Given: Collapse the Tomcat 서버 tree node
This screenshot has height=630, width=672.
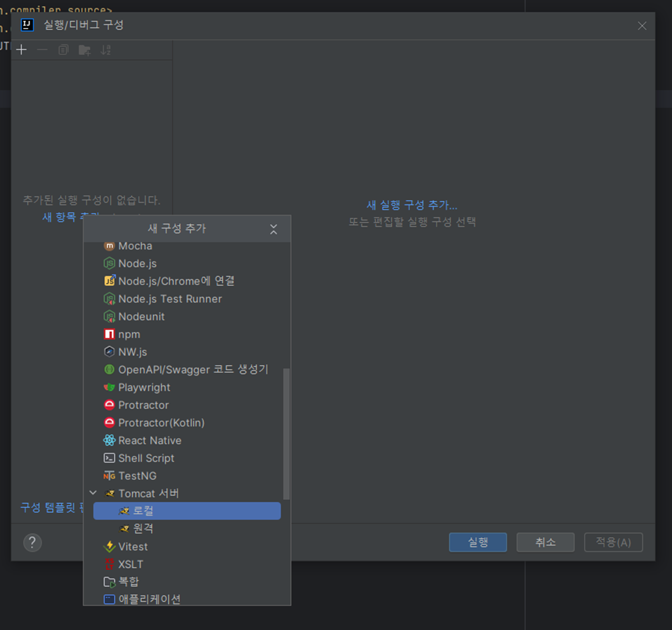Looking at the screenshot, I should tap(93, 493).
